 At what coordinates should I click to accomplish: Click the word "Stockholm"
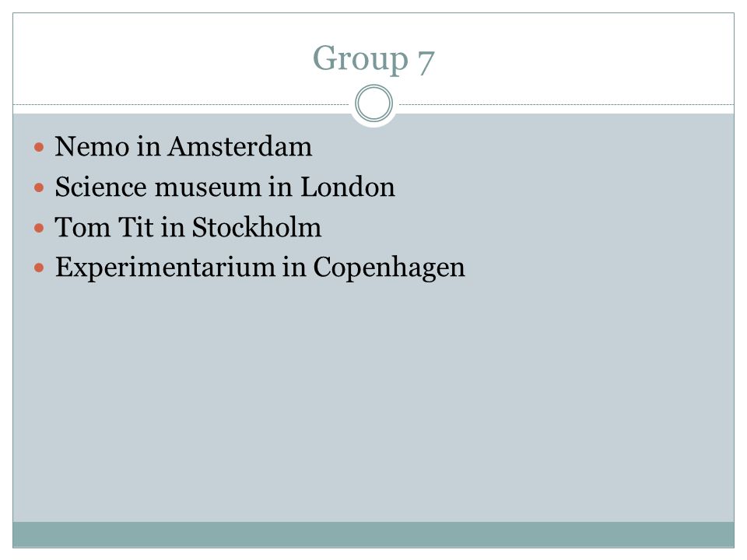click(x=257, y=227)
